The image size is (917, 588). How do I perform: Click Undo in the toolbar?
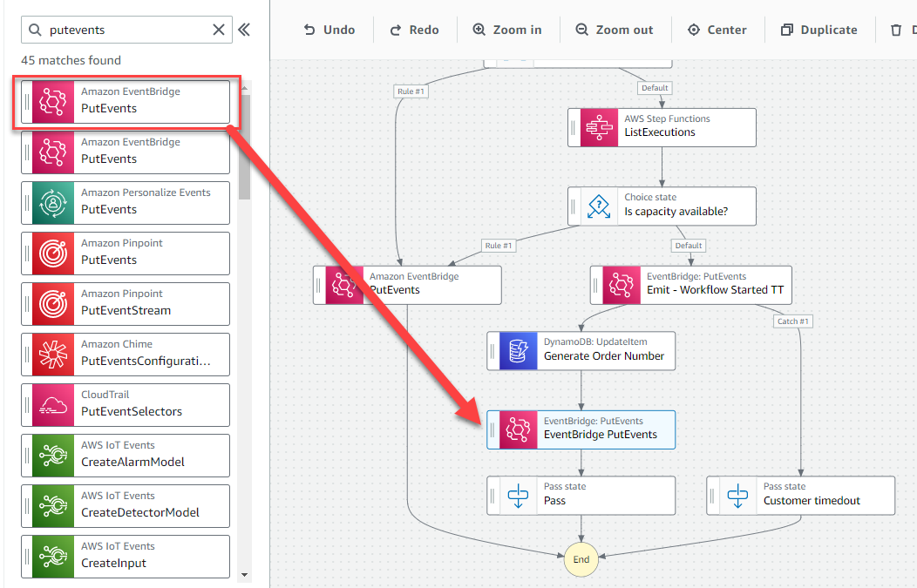329,30
